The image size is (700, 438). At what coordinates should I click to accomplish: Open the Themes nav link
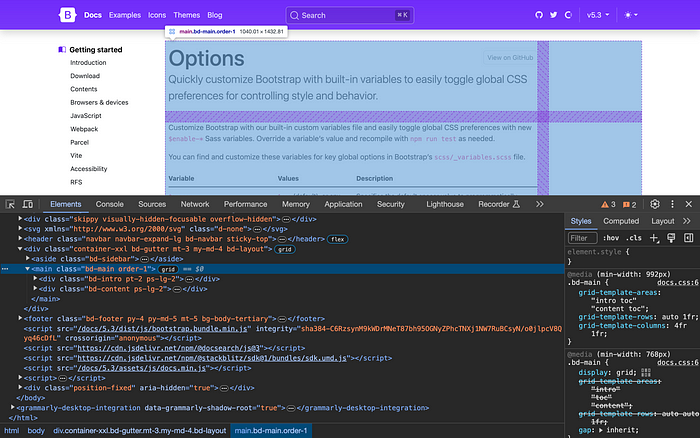186,15
